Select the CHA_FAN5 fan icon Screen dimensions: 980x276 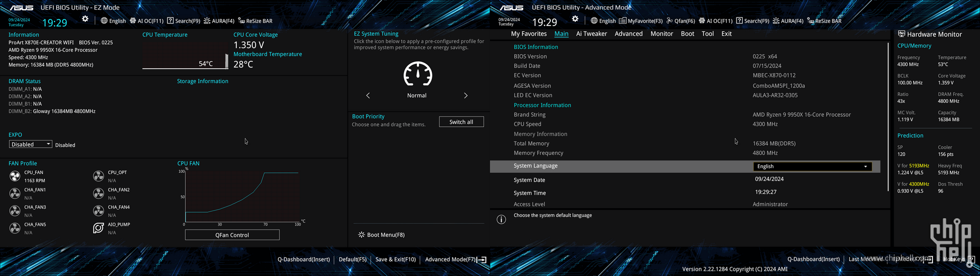coord(15,228)
